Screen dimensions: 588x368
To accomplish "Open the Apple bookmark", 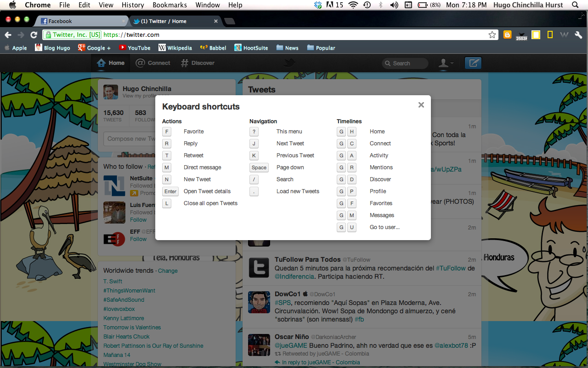I will 15,48.
